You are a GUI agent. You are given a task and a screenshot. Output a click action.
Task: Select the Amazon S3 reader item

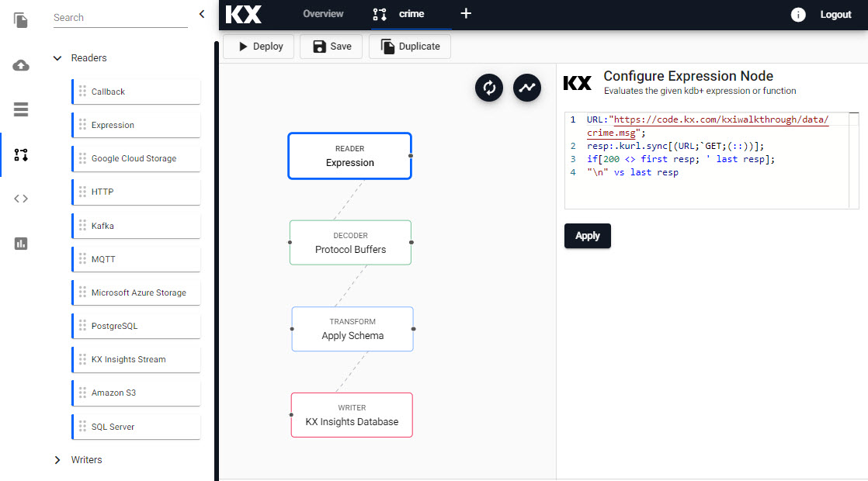[x=136, y=393]
